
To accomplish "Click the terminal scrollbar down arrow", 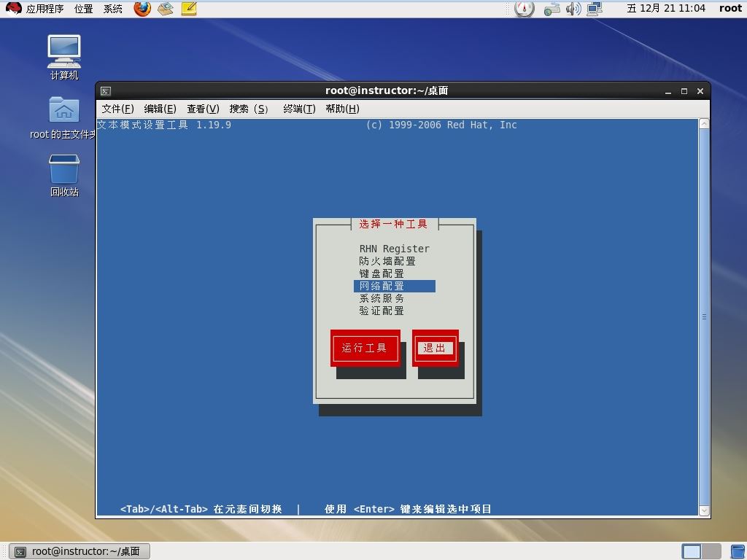I will (704, 511).
